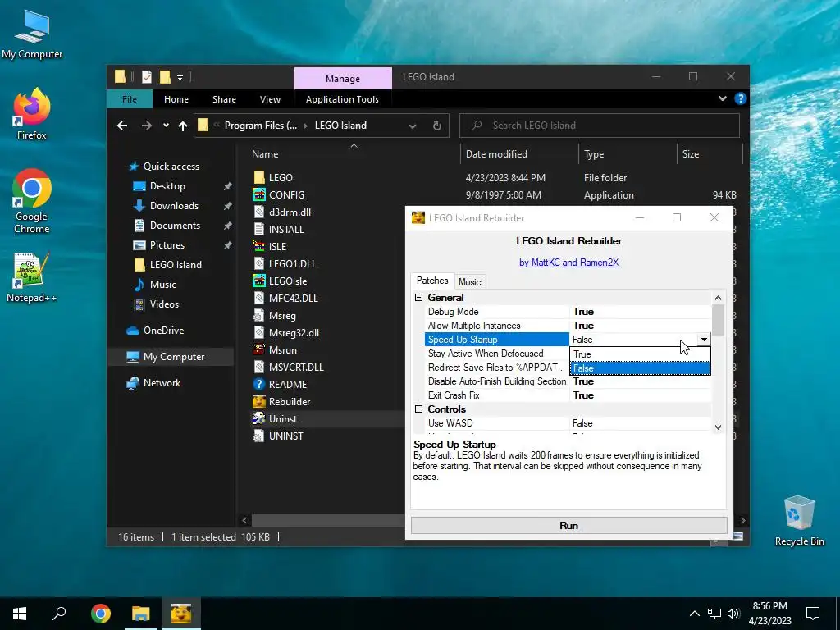Open the Quick Access Toolbar customize dropdown
Image resolution: width=840 pixels, height=630 pixels.
[180, 77]
